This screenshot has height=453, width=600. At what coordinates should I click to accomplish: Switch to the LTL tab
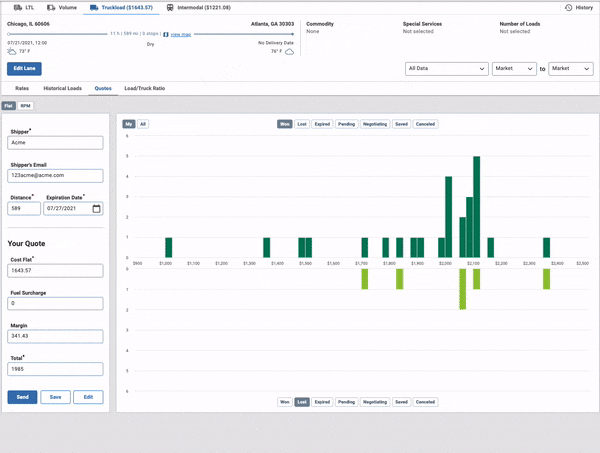click(x=24, y=8)
